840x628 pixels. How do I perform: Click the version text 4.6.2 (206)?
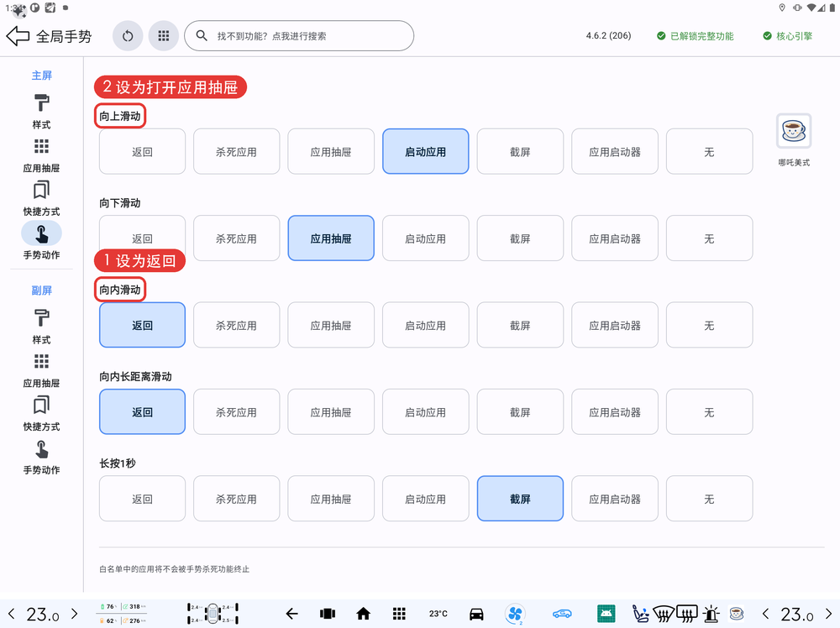[608, 36]
